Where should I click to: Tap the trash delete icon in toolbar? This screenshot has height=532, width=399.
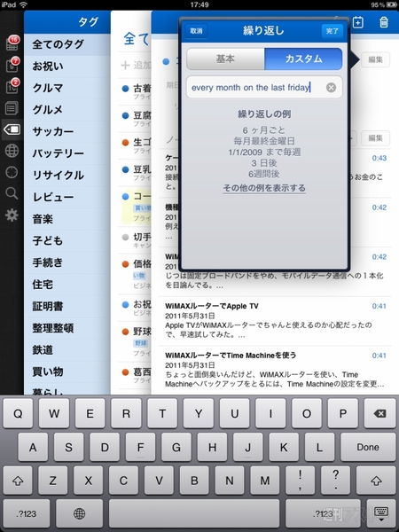[384, 22]
